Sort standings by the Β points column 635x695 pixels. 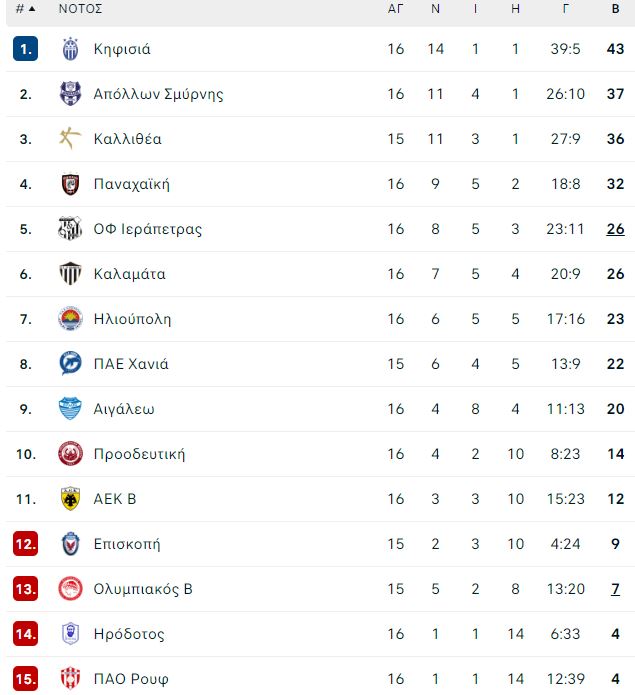[x=616, y=9]
